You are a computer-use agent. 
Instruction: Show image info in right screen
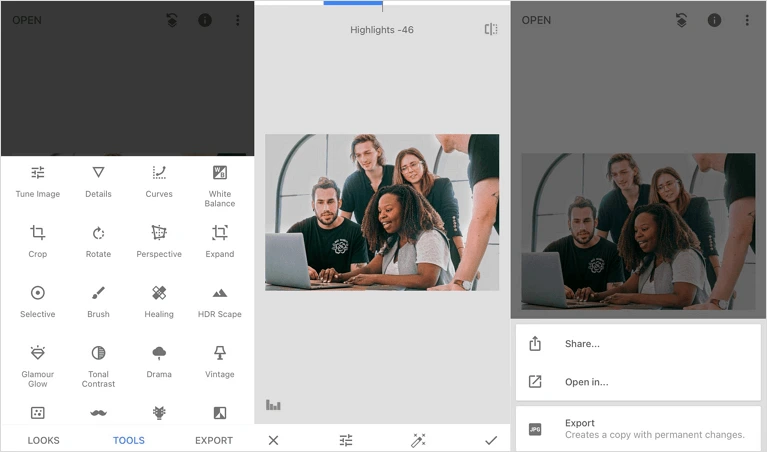(714, 20)
